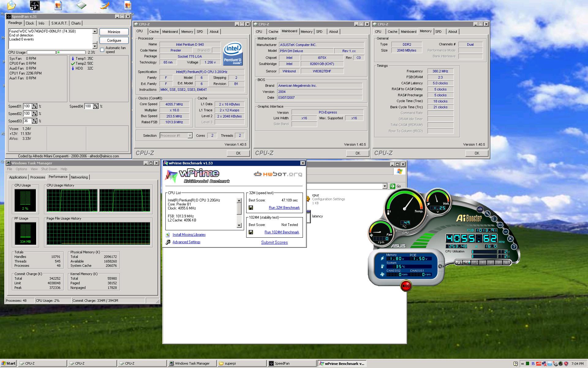Open the Explorer address bar dropdown arrow
Screen dimensions: 588x368
(385, 186)
